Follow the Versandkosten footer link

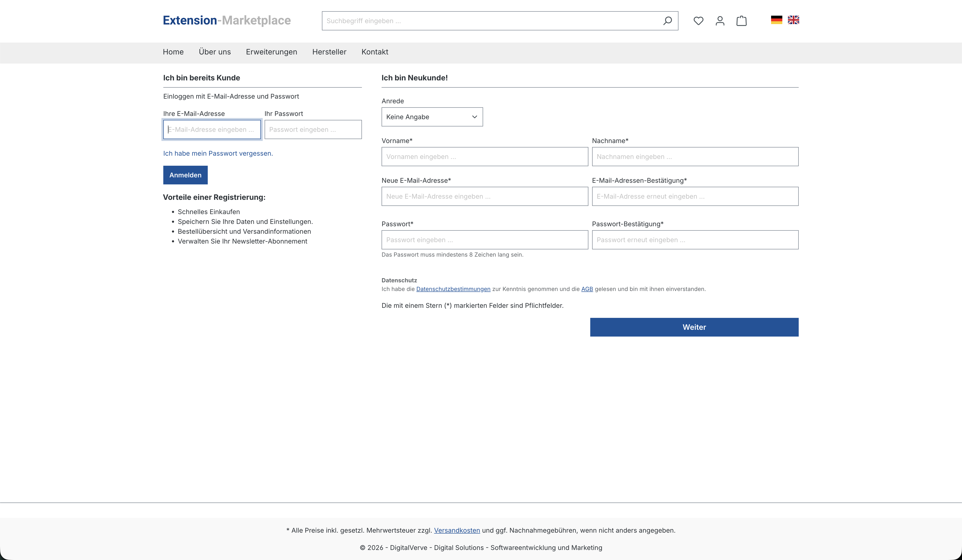point(457,530)
